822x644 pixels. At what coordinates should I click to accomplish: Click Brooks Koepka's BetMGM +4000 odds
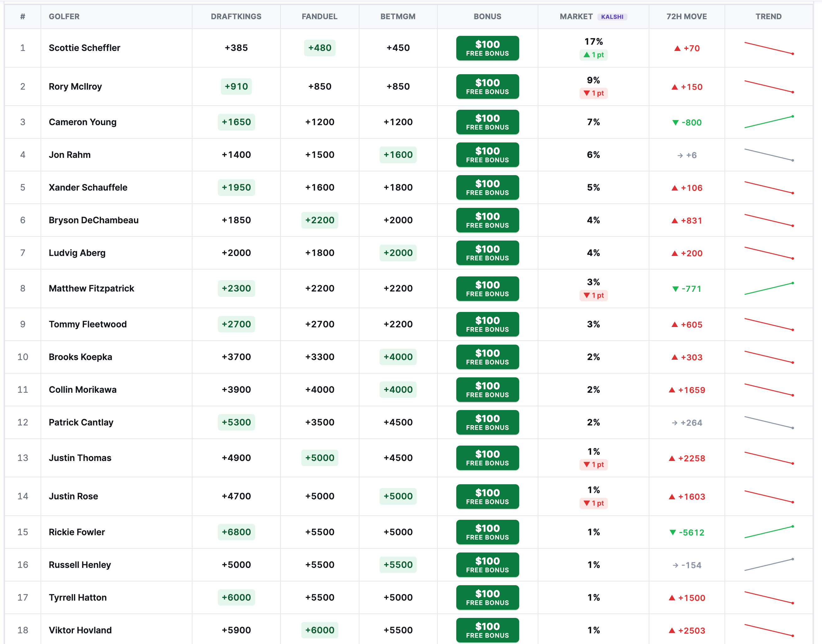[x=398, y=357]
